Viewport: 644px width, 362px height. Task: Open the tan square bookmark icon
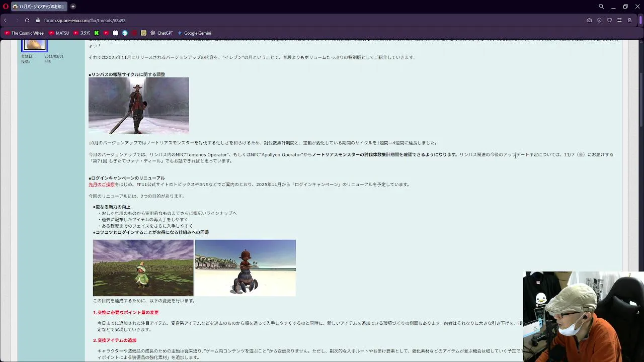pos(143,33)
